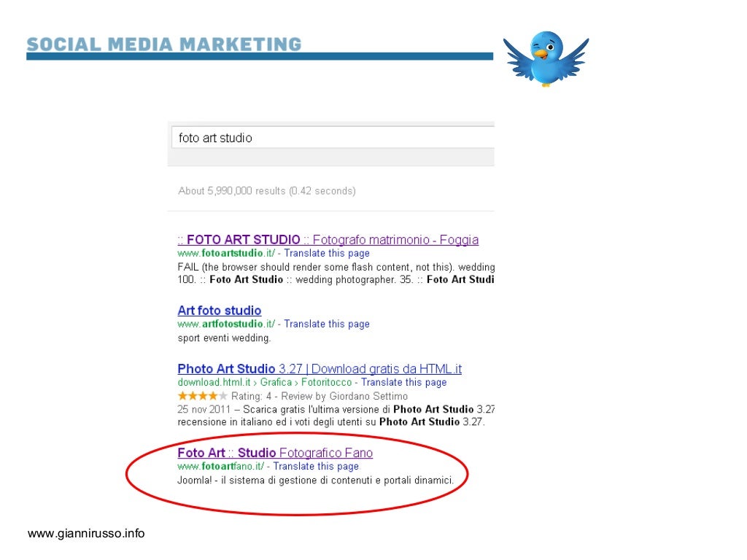Open 'Photo Art Studio 3.27 | Download gratis da HTML.it'

320,368
